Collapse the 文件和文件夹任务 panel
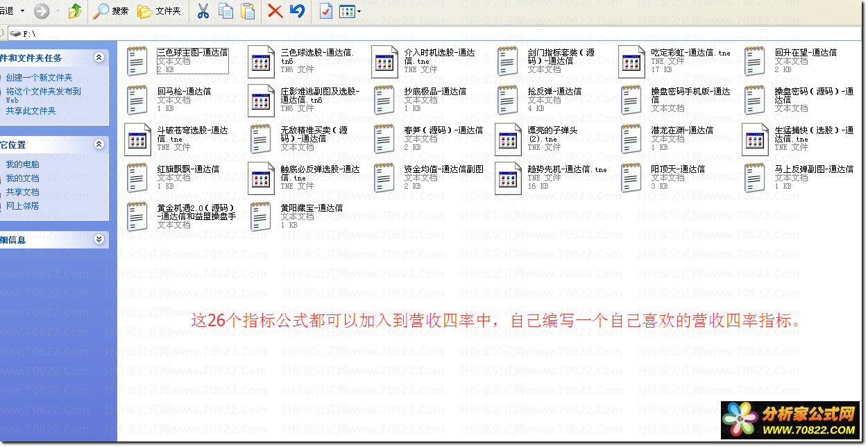 pyautogui.click(x=99, y=58)
